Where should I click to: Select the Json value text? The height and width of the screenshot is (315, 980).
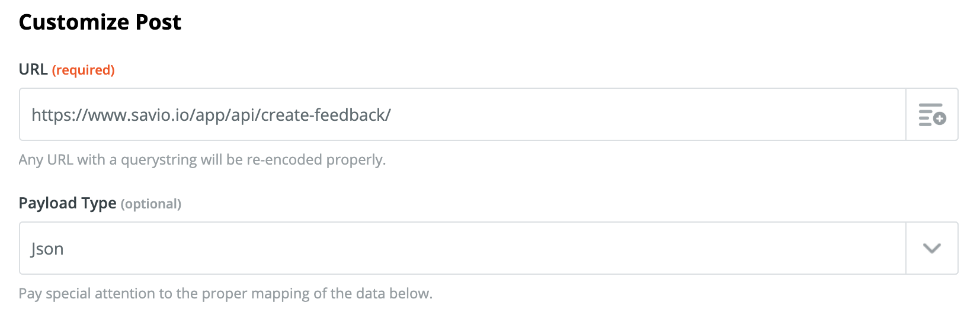point(47,249)
